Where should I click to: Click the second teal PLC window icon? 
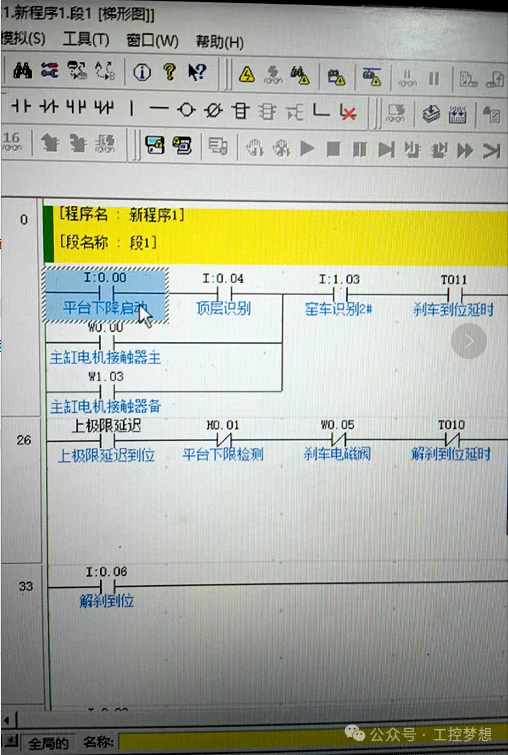point(182,145)
